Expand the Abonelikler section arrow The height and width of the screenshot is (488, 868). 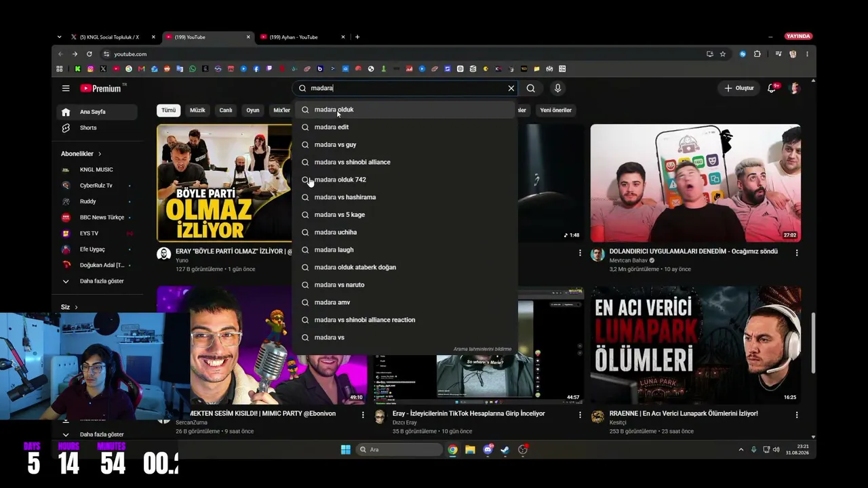(x=100, y=154)
